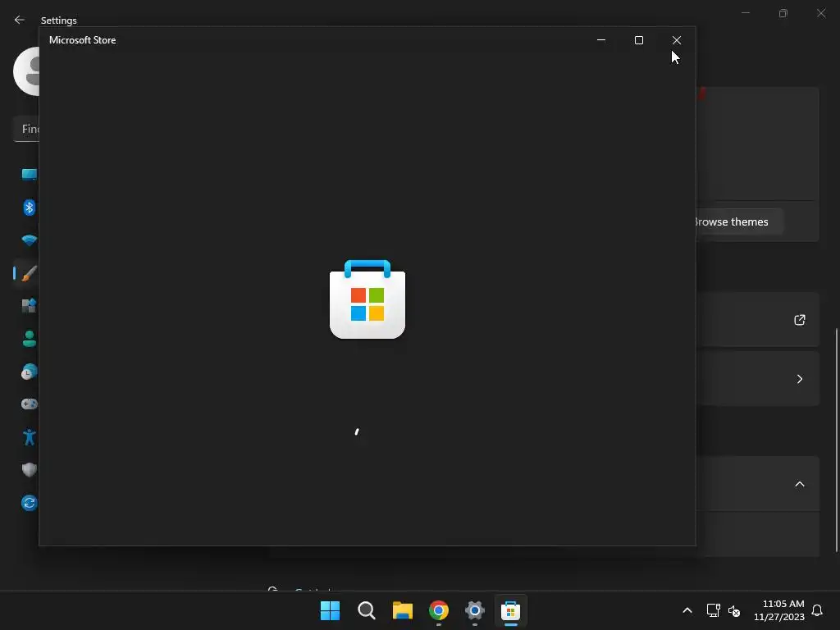
Task: Click the Microsoft Store shopping bag logo
Action: (367, 299)
